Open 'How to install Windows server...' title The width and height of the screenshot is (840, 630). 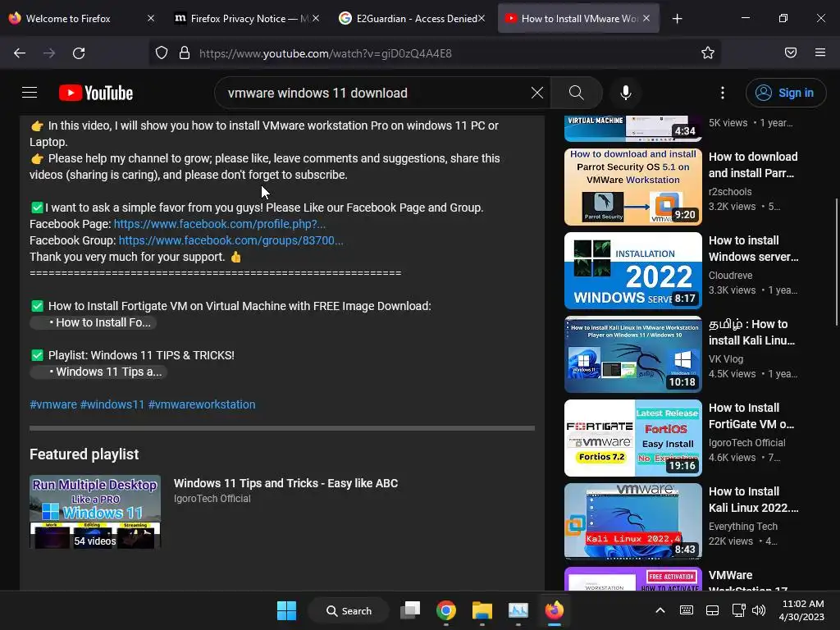click(753, 249)
